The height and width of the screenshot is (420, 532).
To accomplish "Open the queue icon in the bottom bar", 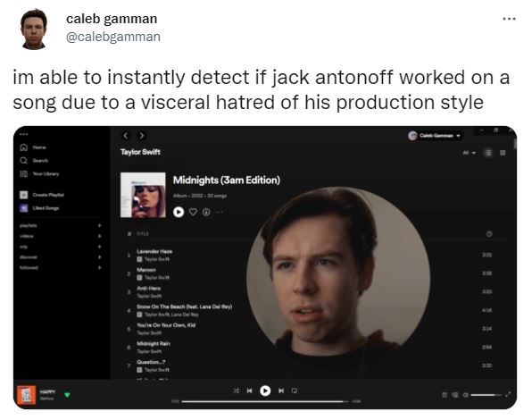I will pyautogui.click(x=445, y=395).
